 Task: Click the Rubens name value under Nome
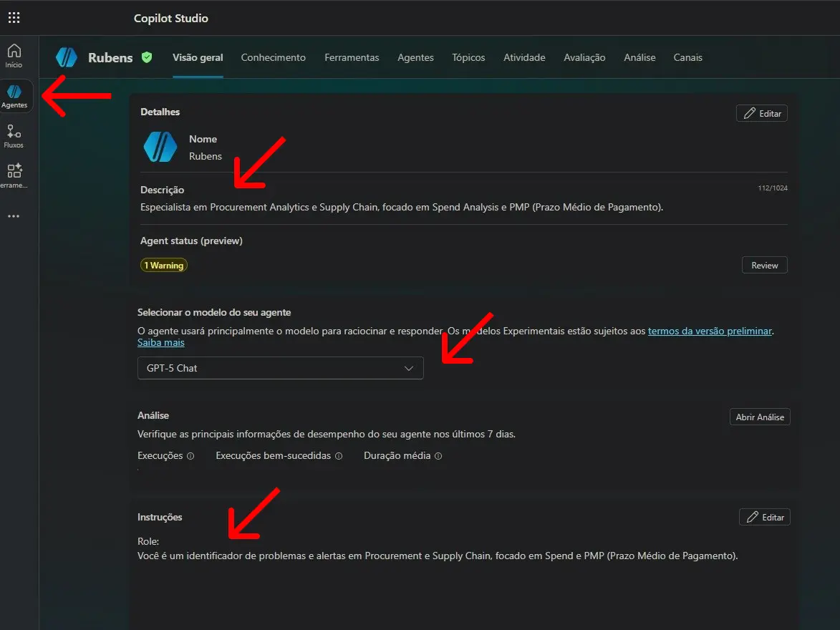[206, 157]
